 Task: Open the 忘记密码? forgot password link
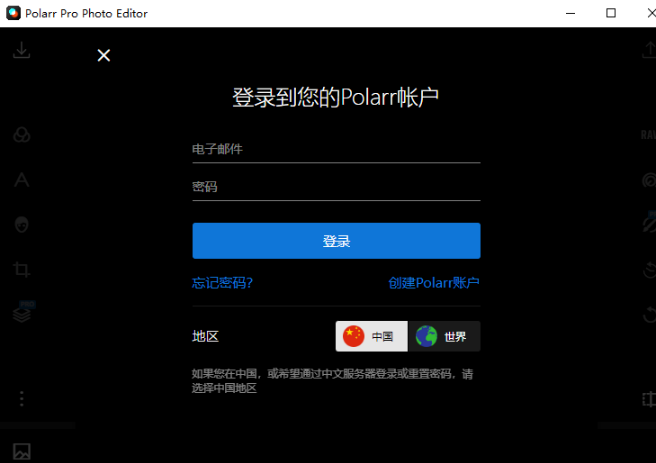click(x=222, y=283)
